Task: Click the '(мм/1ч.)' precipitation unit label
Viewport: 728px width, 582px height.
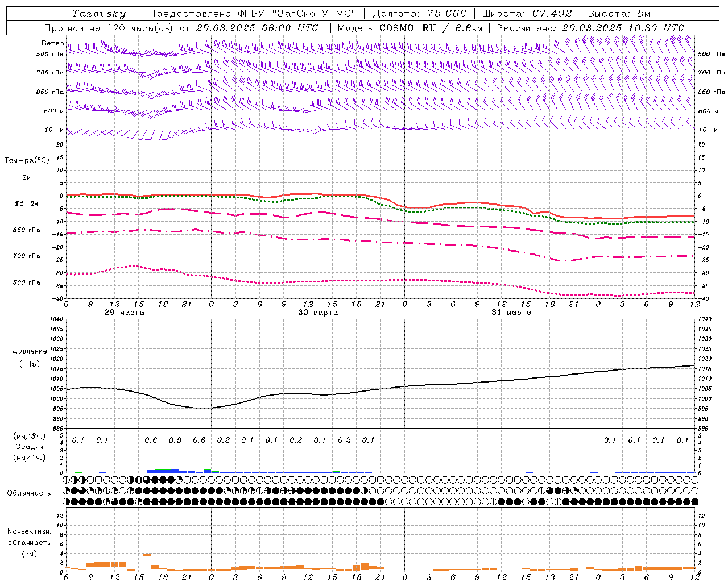Action: coord(30,458)
